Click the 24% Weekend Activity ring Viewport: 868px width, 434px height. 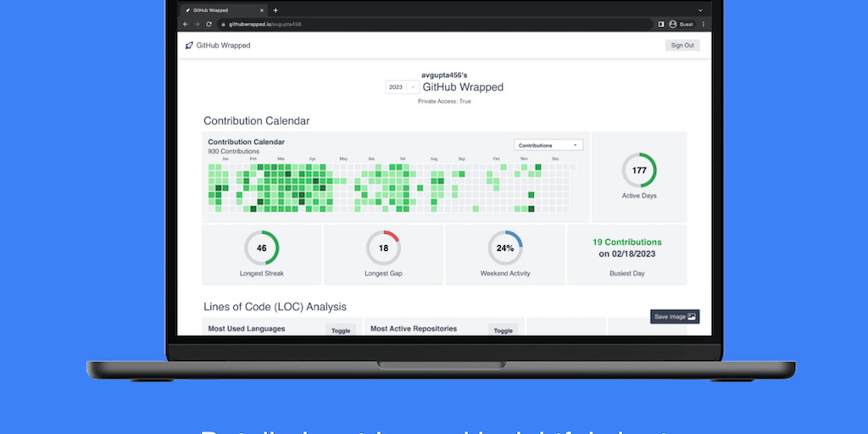coord(505,248)
